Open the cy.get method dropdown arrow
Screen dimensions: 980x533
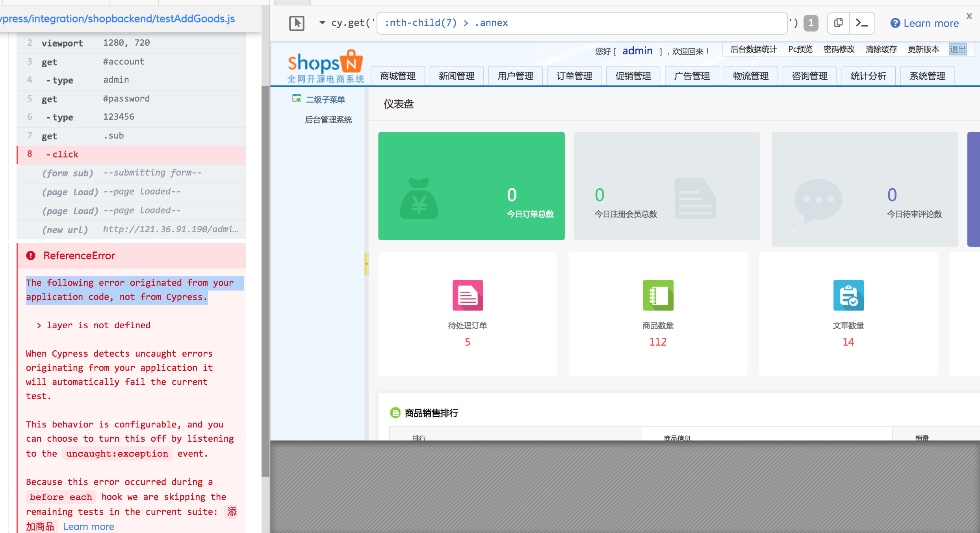click(322, 23)
